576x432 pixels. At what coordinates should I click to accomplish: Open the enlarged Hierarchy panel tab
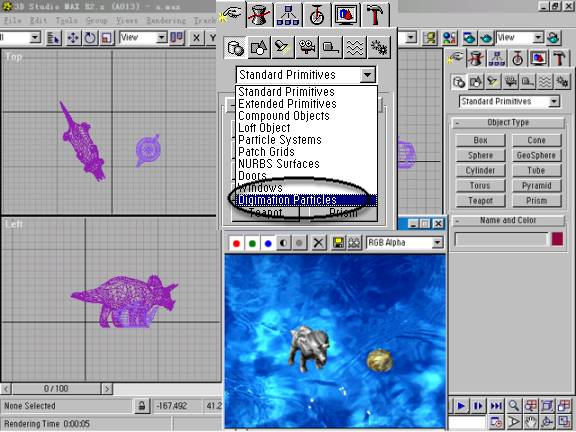[x=288, y=15]
